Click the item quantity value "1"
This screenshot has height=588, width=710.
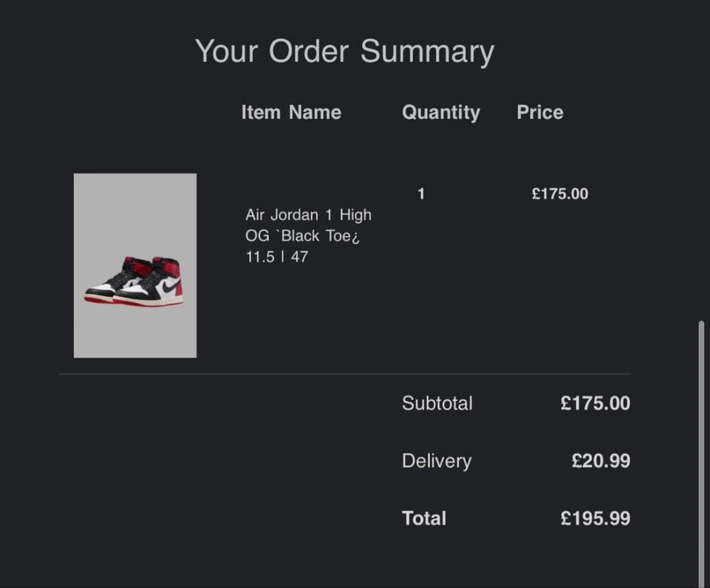(421, 194)
